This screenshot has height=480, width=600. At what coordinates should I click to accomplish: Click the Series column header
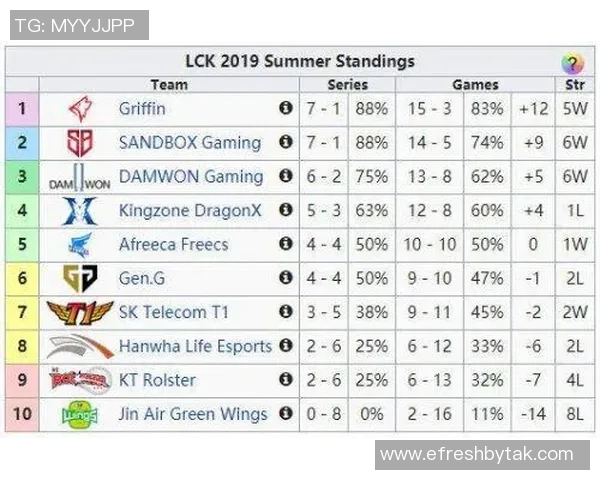[347, 85]
